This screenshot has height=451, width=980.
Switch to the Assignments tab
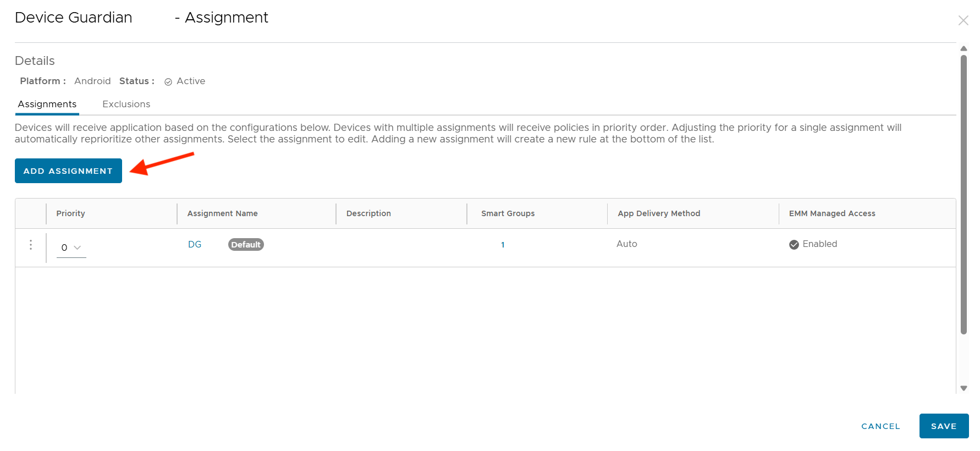pos(47,104)
